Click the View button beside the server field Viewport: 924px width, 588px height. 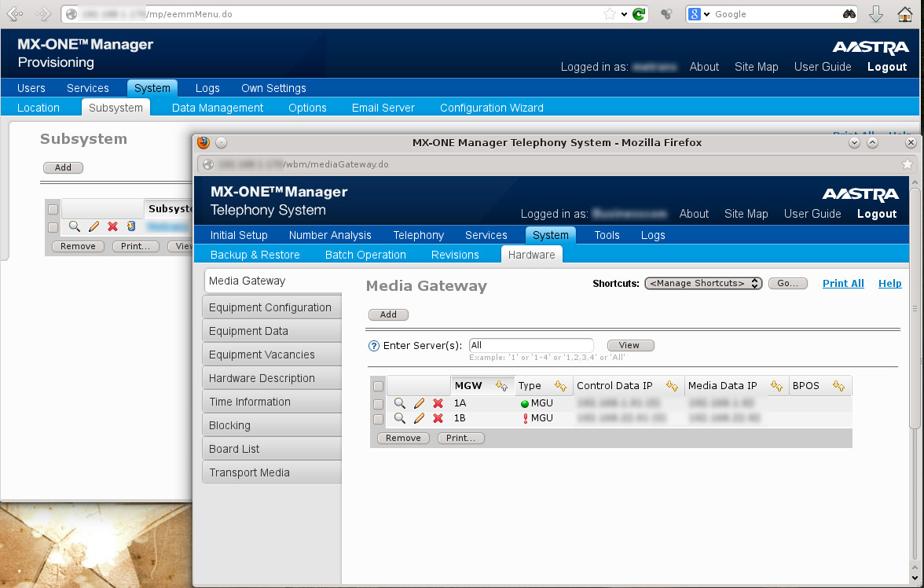point(630,346)
